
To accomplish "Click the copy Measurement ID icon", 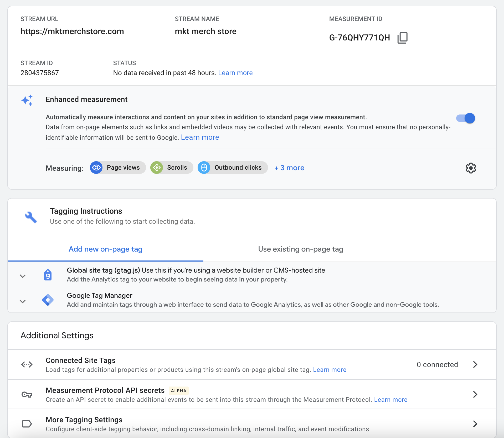I will point(403,37).
